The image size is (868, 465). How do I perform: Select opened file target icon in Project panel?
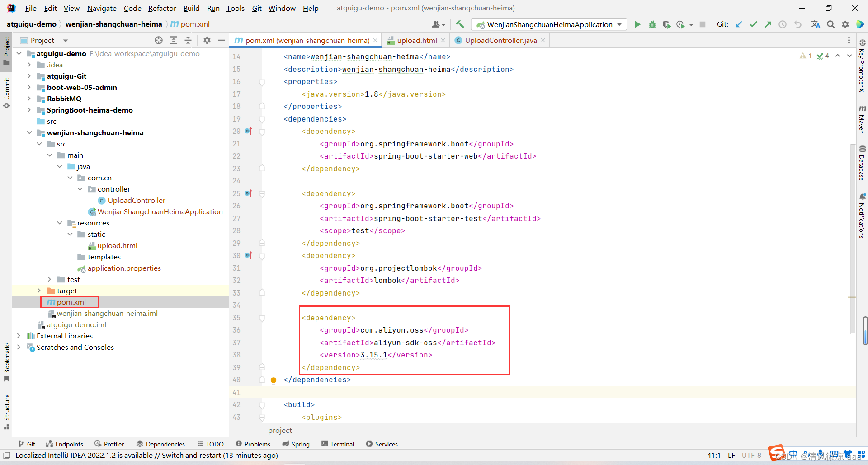pos(159,40)
